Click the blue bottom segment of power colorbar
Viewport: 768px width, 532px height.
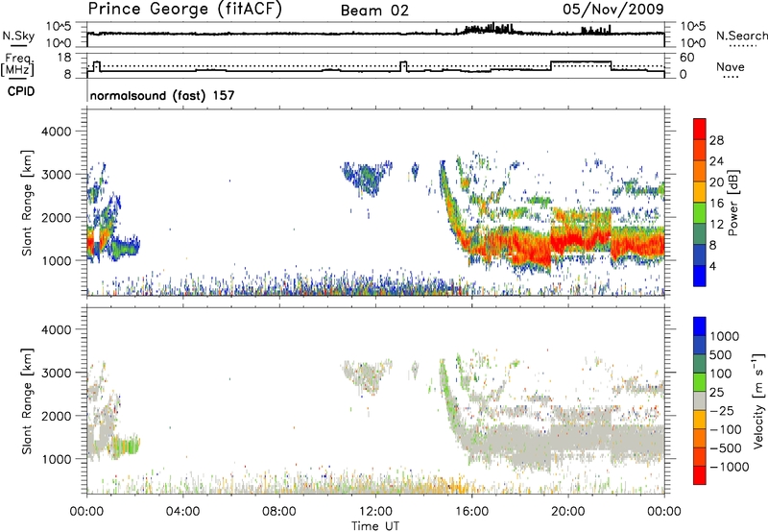700,276
